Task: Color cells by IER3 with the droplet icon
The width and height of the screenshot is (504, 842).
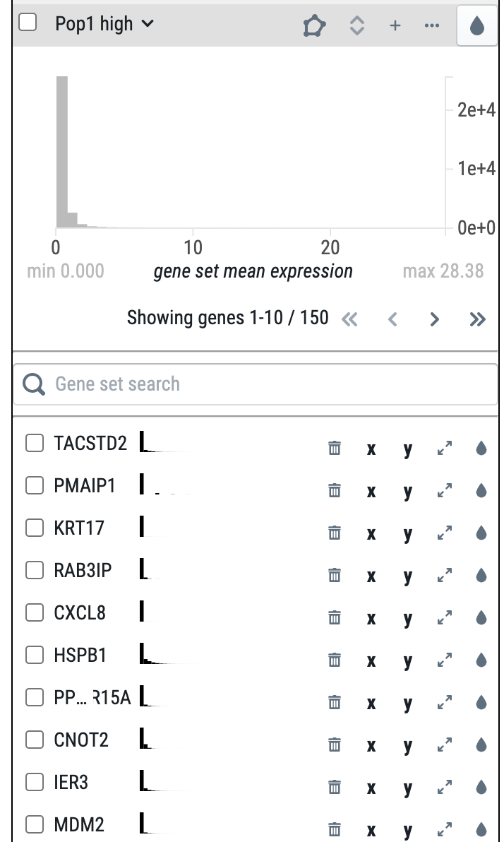Action: pyautogui.click(x=480, y=787)
